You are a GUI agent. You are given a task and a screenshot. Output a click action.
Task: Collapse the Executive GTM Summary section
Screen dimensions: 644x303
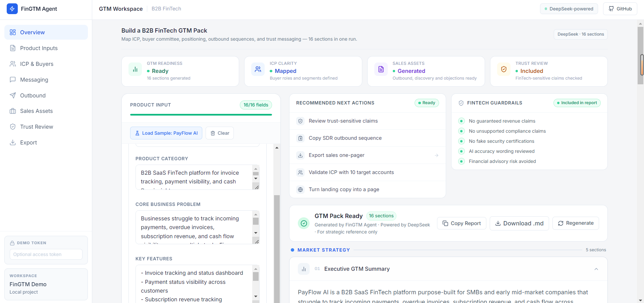[x=596, y=269]
